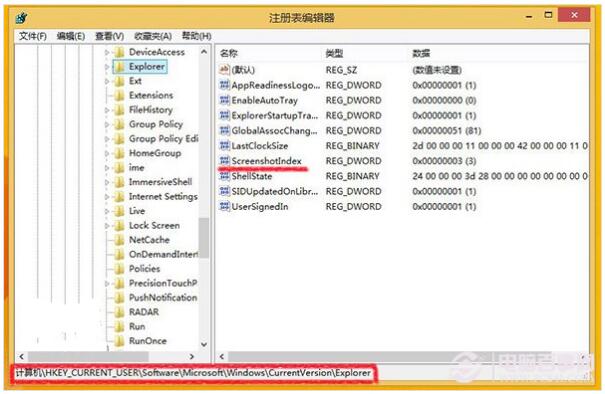Click the NetCache folder icon
Viewport: 605px width, 394px height.
pos(120,240)
